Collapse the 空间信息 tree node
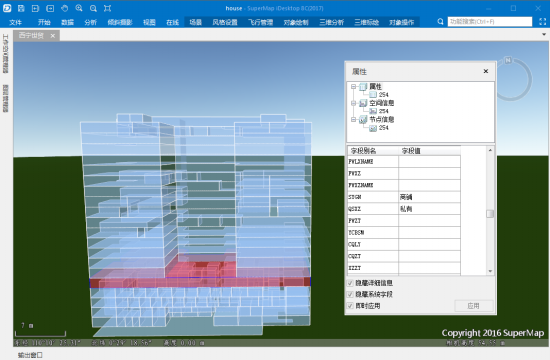 click(x=354, y=103)
